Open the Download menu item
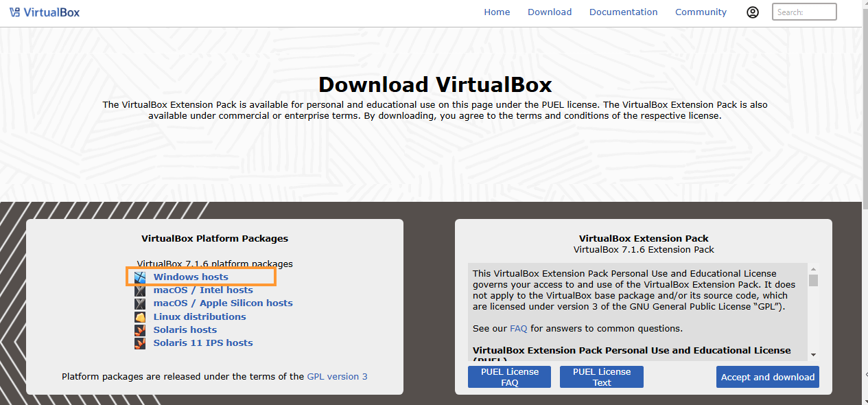Screen dimensions: 868x405 pyautogui.click(x=550, y=12)
